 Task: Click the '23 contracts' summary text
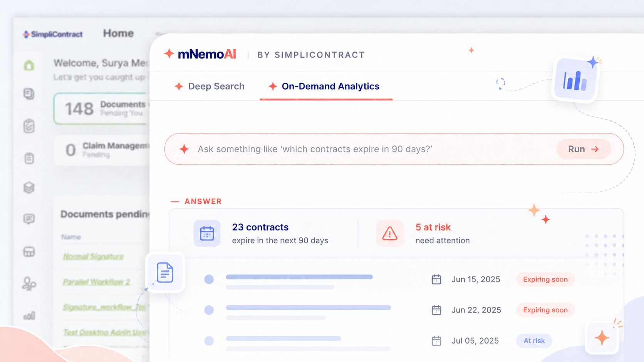[x=260, y=227]
